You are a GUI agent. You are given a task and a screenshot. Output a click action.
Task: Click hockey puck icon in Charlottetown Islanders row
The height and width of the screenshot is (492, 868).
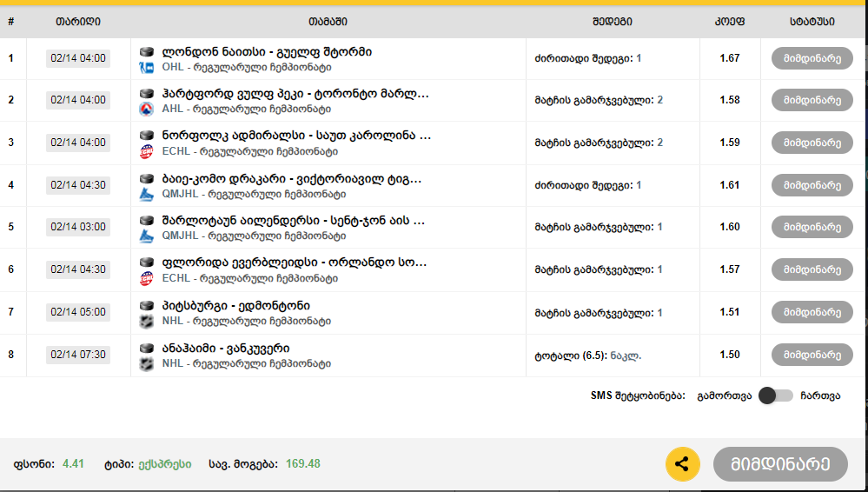[x=146, y=221]
